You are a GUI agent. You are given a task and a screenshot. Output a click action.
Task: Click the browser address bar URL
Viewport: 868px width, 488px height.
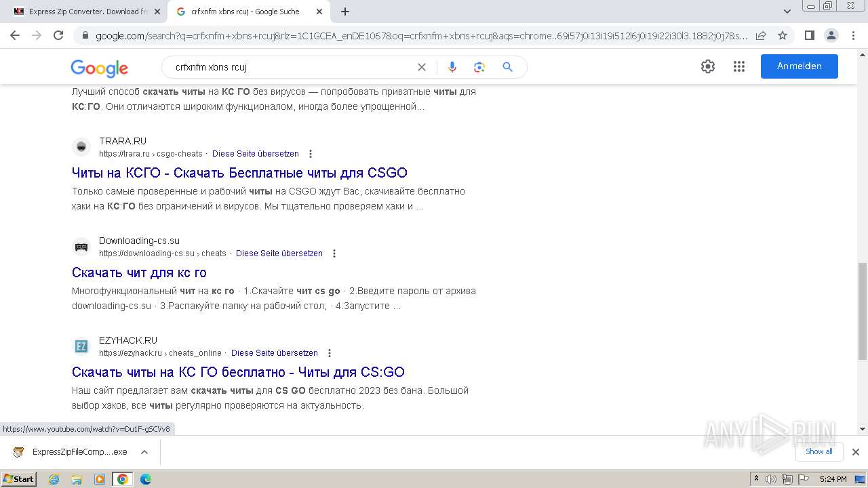420,35
